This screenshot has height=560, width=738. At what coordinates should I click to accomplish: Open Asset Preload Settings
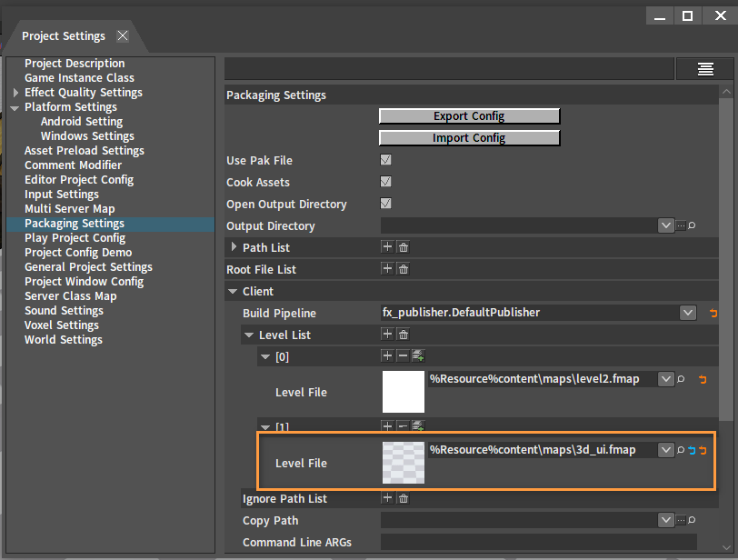[x=85, y=151]
